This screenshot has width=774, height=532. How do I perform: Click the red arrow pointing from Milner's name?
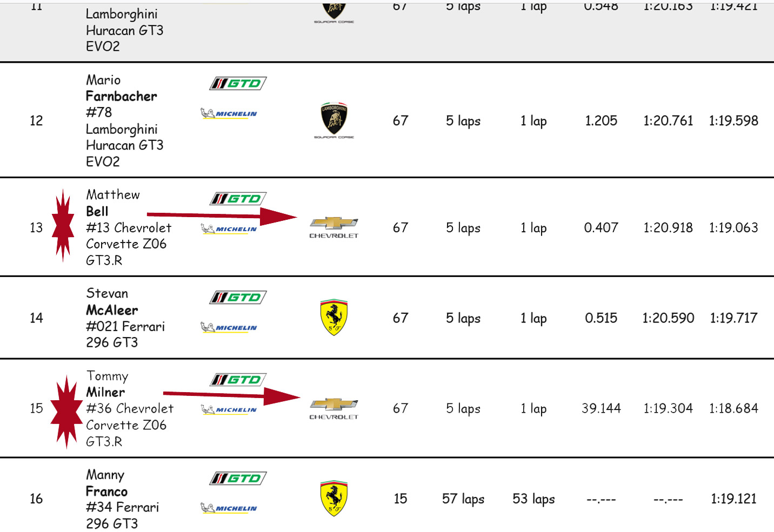(231, 396)
